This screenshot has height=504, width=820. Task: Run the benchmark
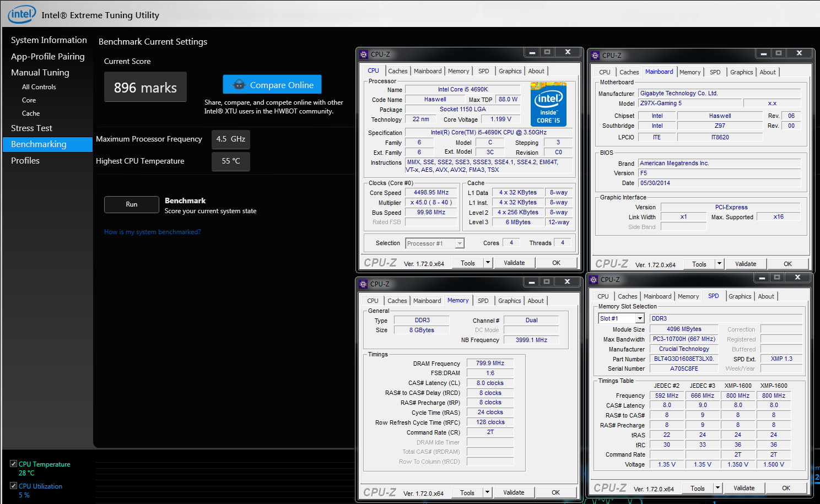(132, 204)
